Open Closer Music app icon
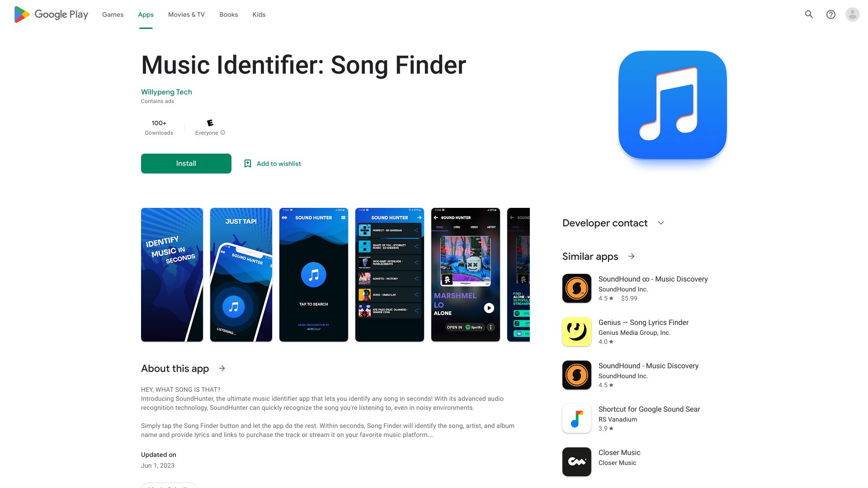 576,461
